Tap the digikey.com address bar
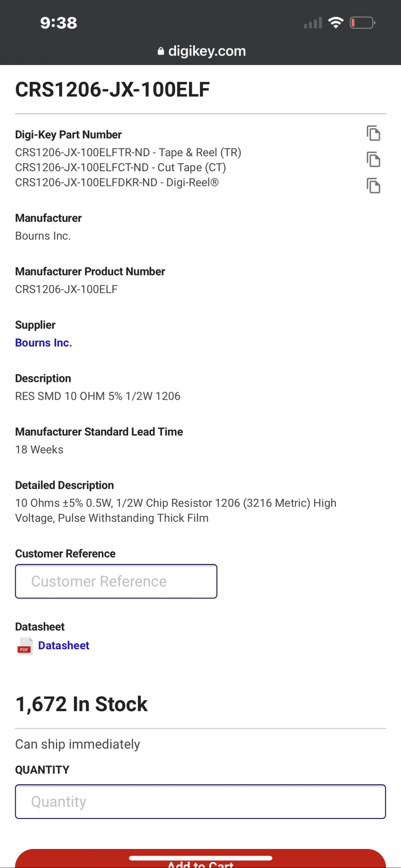Viewport: 401px width, 868px height. point(201,51)
